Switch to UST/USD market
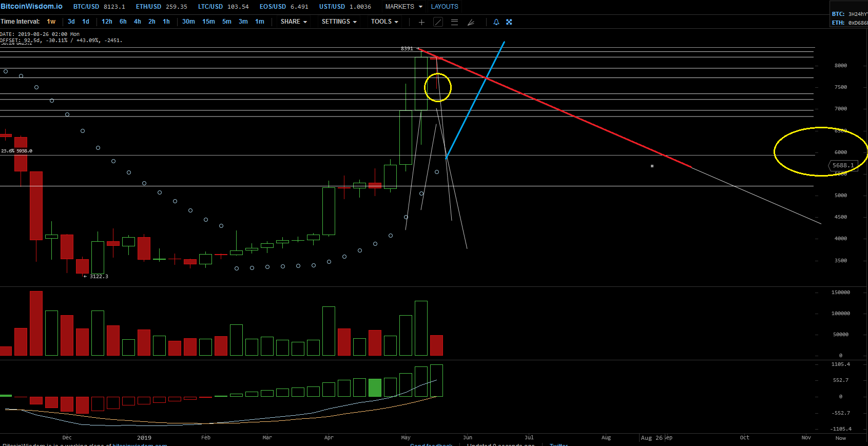The image size is (868, 446). (x=345, y=7)
